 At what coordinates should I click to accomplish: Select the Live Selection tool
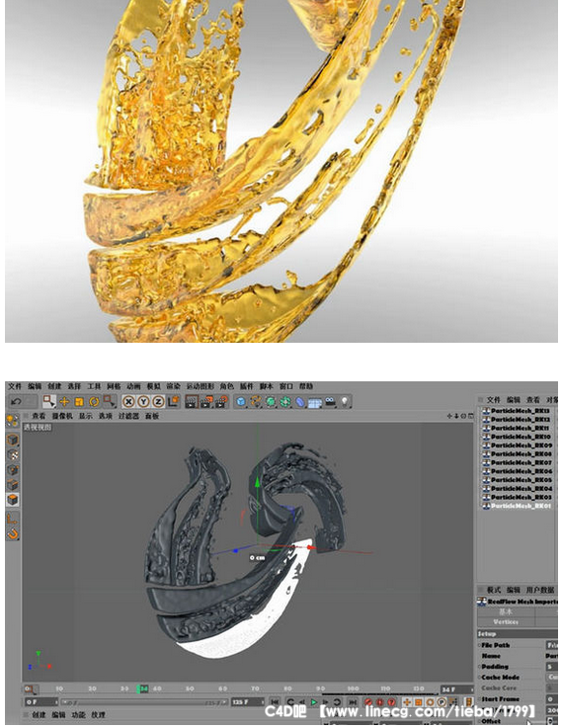click(x=48, y=401)
